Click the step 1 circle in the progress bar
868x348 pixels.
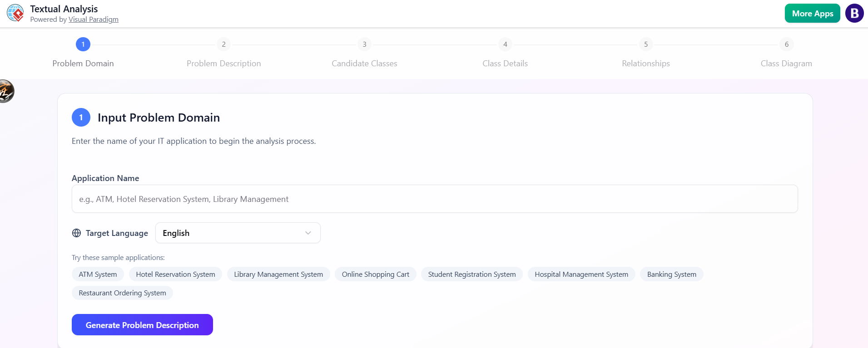(83, 44)
